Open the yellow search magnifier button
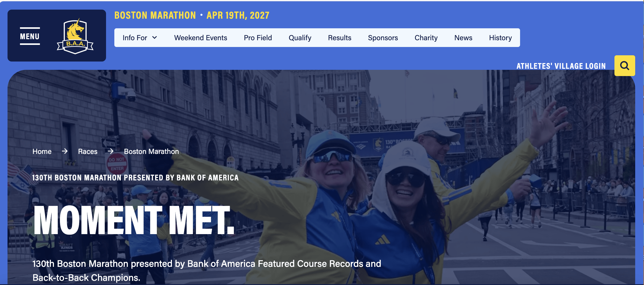 (x=625, y=66)
